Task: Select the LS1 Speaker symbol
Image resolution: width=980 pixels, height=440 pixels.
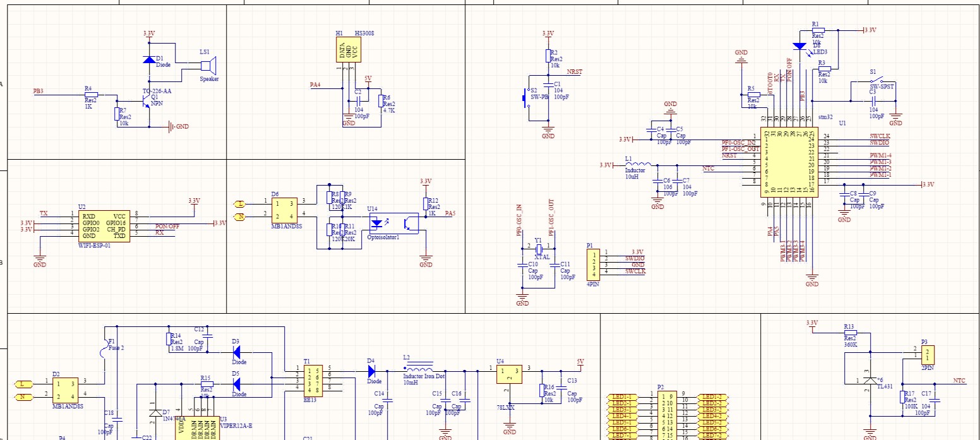Action: coord(210,66)
